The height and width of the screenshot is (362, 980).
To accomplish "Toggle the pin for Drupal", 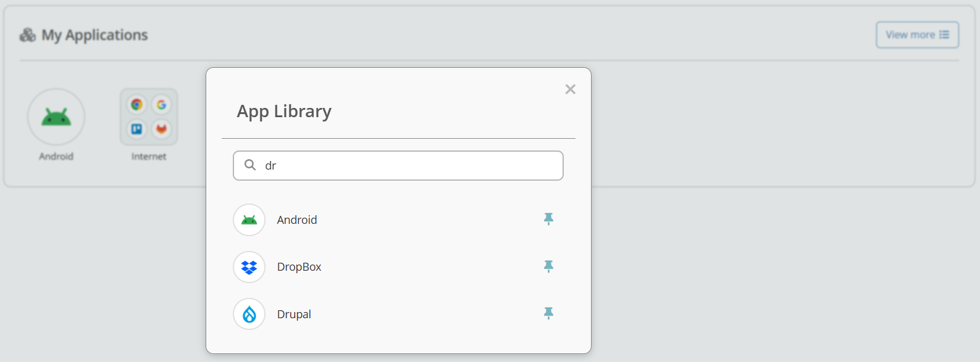I will (548, 313).
